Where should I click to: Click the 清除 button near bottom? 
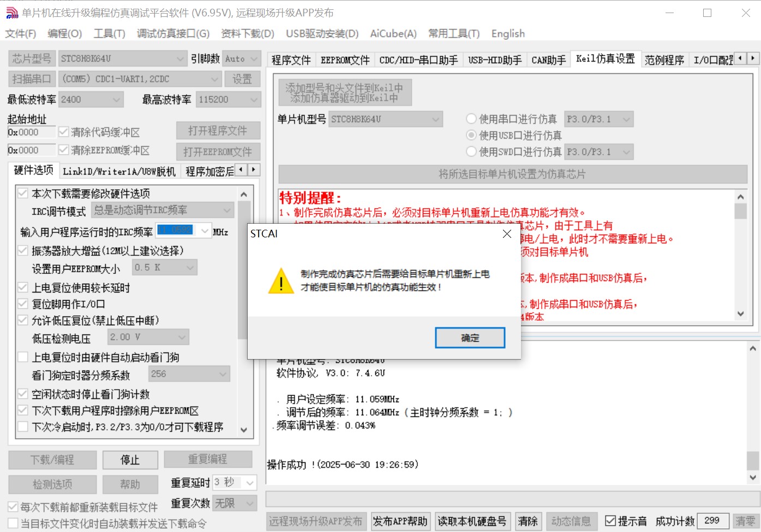tap(528, 521)
